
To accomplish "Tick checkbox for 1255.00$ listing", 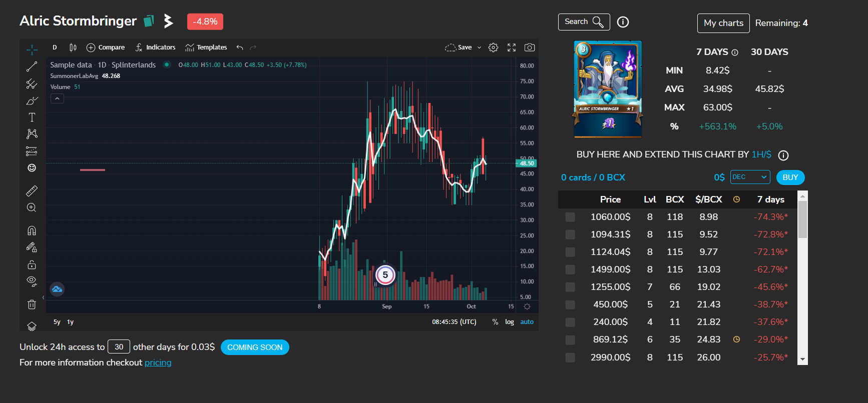I will tap(570, 287).
